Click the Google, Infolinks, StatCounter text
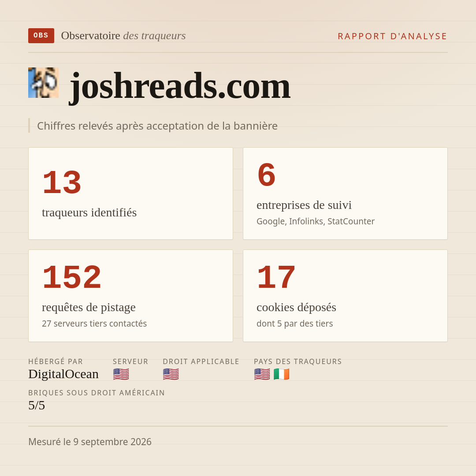 pos(316,221)
